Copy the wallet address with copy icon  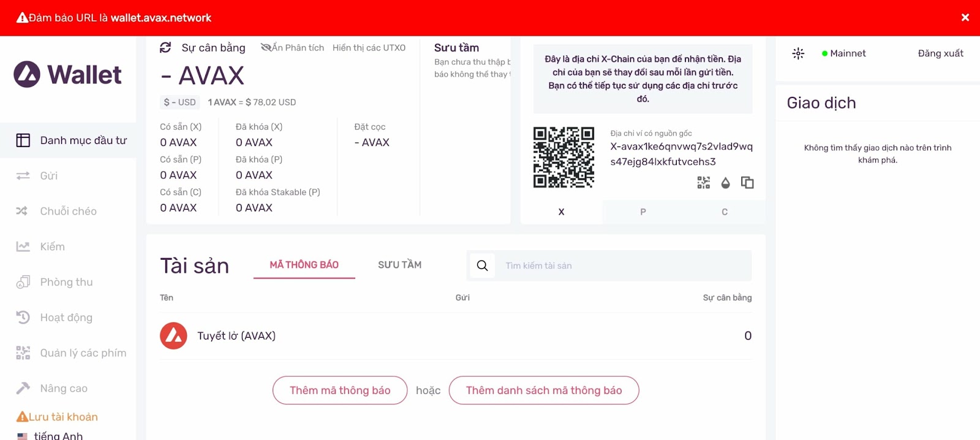[x=747, y=183]
